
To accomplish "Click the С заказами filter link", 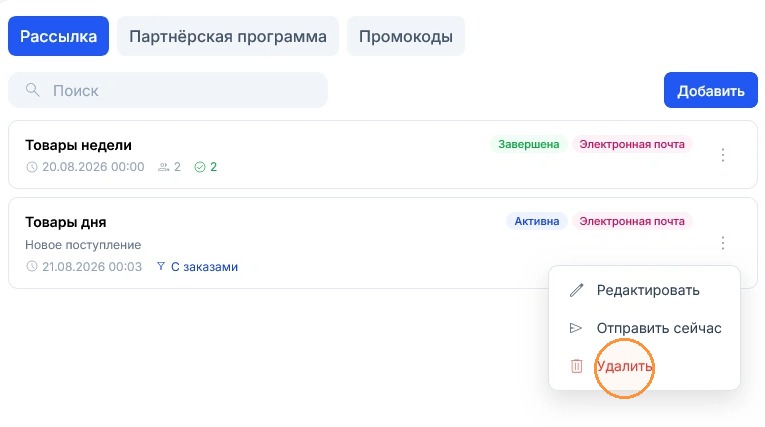I will click(x=204, y=266).
